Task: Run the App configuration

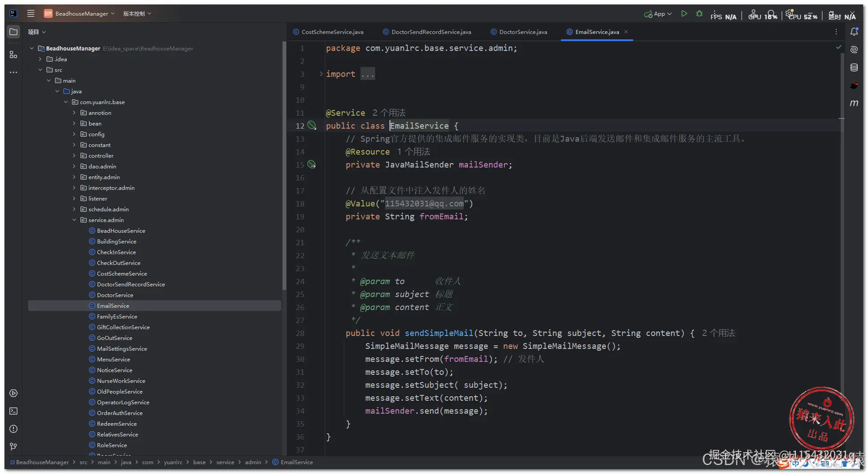Action: tap(684, 14)
